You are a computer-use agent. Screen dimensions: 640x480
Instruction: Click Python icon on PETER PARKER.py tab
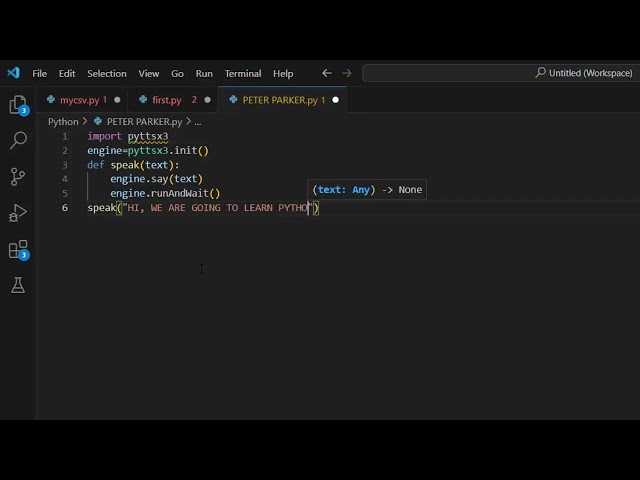click(233, 100)
